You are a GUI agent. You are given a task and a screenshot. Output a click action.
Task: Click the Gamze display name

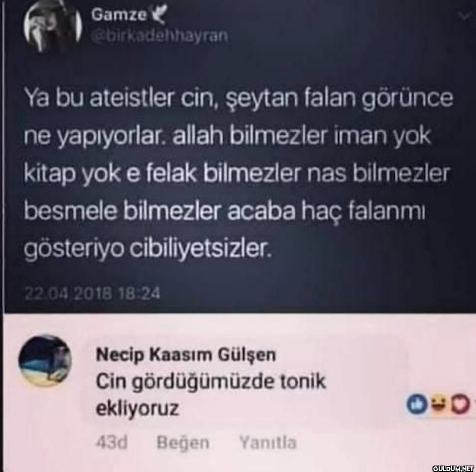tap(119, 15)
